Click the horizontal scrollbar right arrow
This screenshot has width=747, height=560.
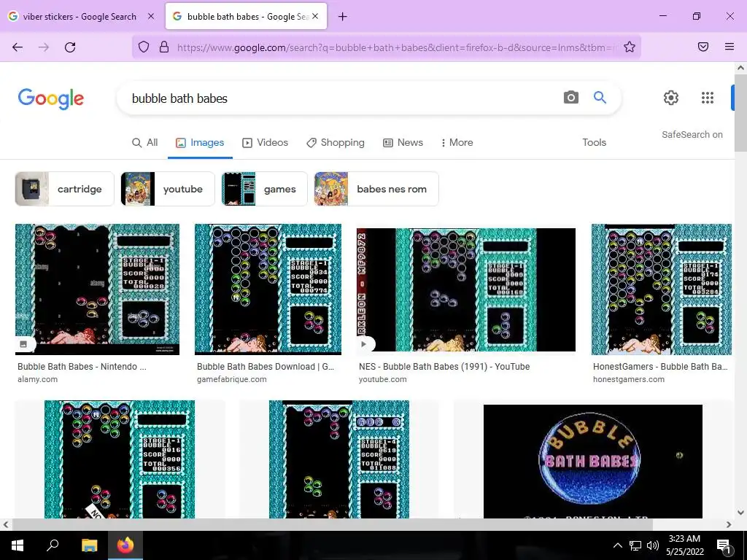pyautogui.click(x=729, y=524)
